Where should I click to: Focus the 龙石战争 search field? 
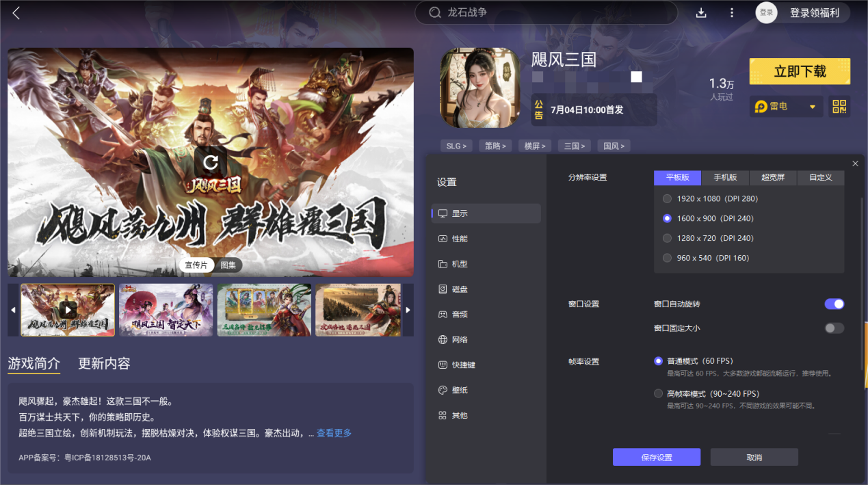click(x=546, y=12)
